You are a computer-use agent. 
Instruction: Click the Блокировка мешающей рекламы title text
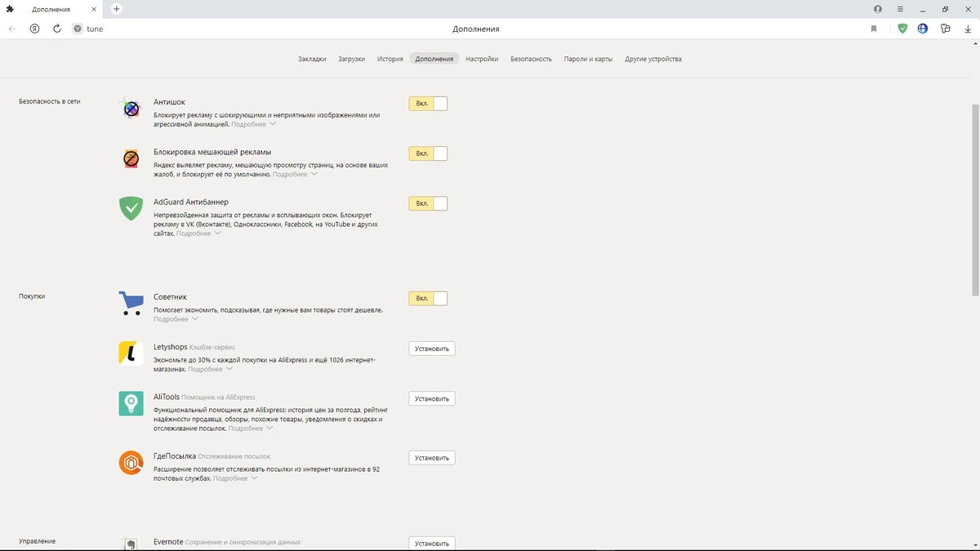coord(212,152)
